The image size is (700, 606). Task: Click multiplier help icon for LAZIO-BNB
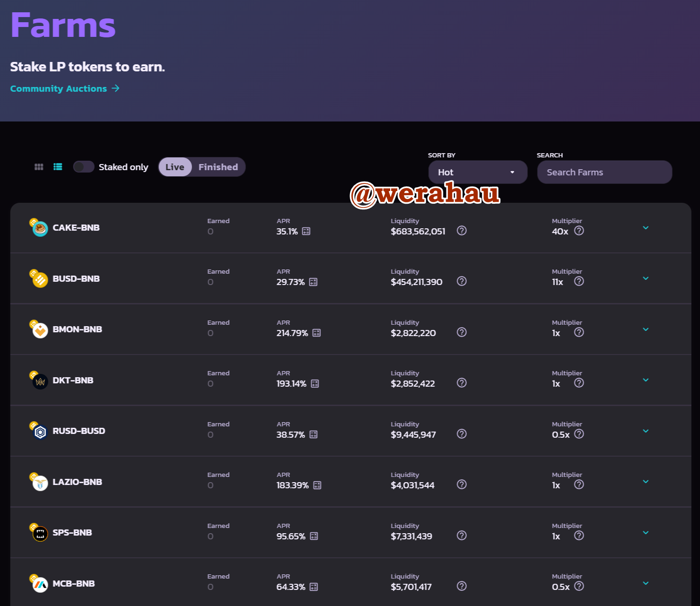[x=579, y=485]
